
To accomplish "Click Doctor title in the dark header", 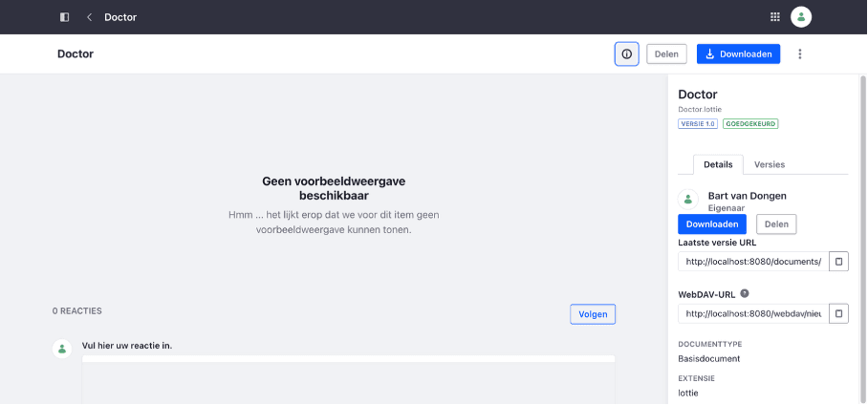I will click(x=120, y=17).
